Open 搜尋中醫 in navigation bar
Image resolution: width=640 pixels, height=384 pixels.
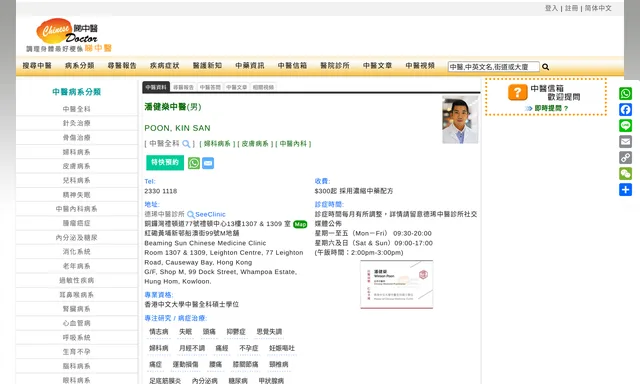pos(37,66)
